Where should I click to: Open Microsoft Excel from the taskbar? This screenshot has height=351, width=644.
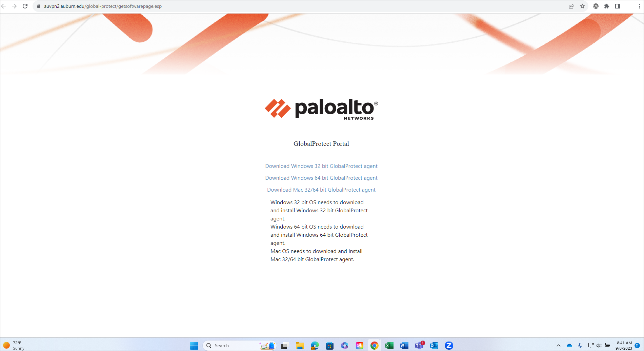389,345
